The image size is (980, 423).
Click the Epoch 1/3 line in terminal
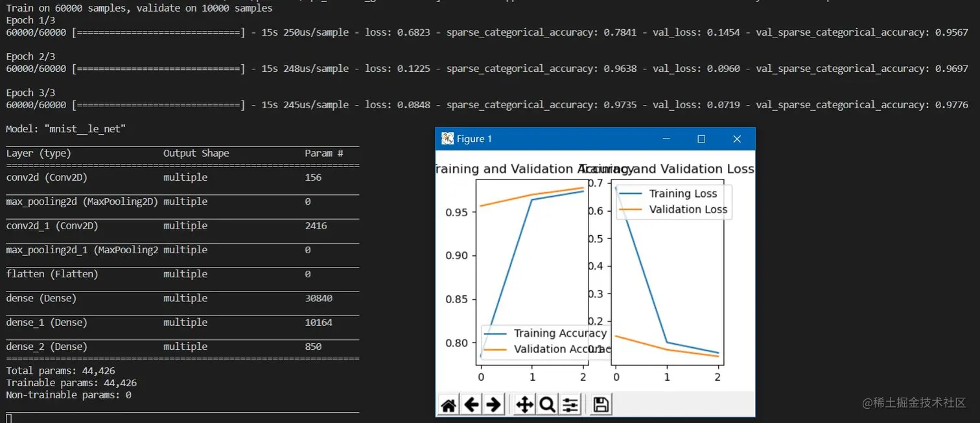(30, 20)
